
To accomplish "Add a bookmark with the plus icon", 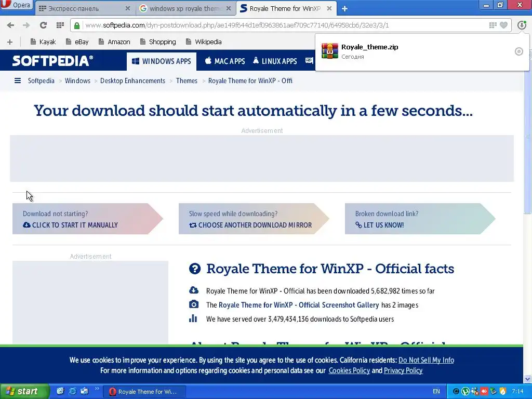I will pos(10,42).
